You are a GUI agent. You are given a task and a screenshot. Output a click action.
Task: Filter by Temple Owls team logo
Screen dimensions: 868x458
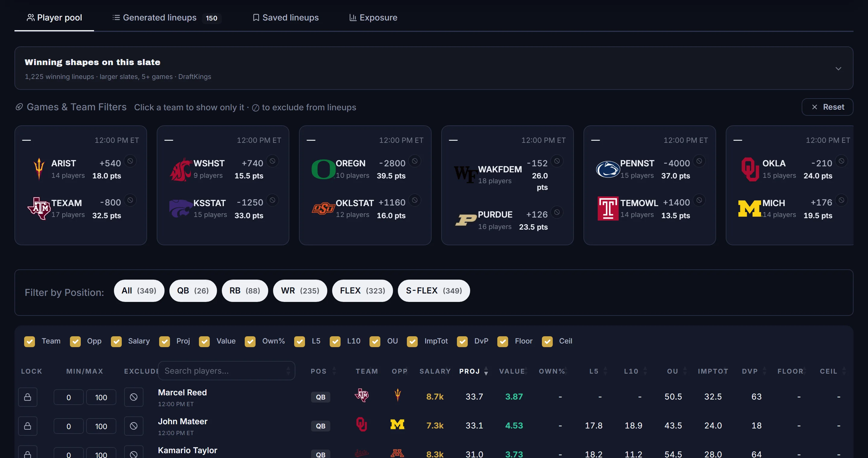pos(608,209)
